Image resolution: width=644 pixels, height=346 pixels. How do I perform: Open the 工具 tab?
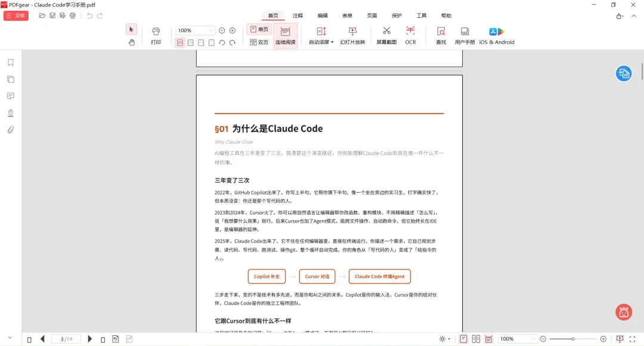click(x=422, y=16)
